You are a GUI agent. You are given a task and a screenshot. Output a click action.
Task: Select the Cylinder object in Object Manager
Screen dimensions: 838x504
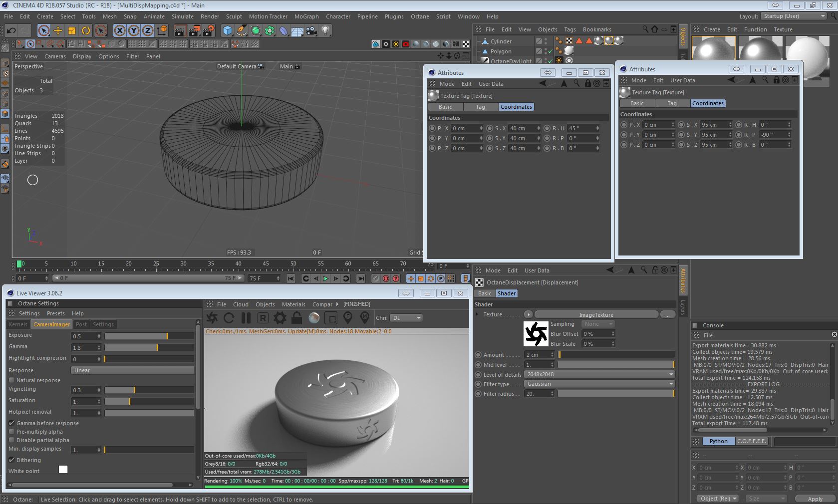[501, 41]
